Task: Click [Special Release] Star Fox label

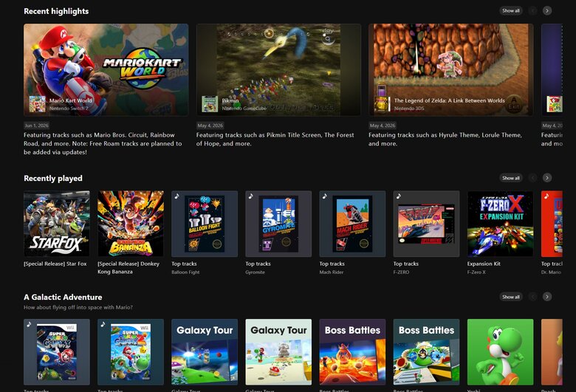Action: coord(55,264)
